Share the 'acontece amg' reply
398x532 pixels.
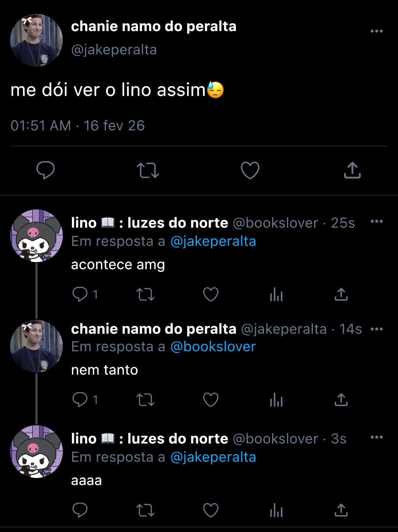341,294
